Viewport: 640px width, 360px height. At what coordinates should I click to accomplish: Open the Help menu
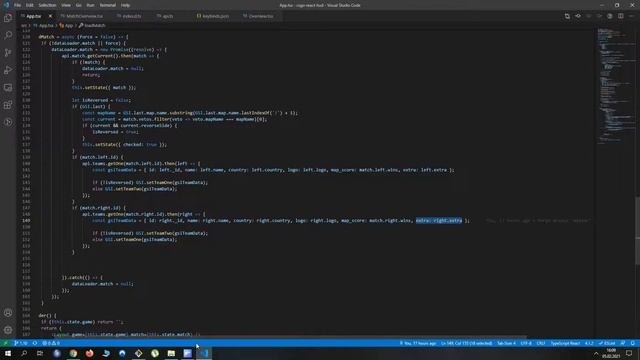[125, 5]
